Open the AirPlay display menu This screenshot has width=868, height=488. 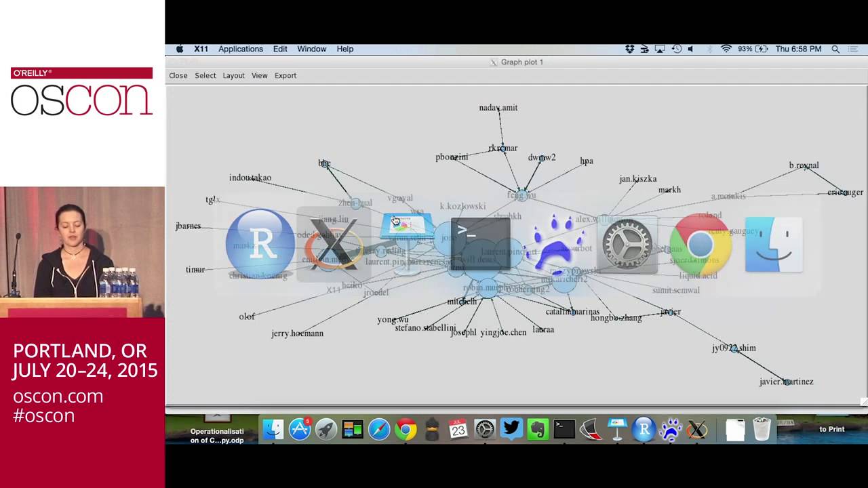tap(660, 49)
